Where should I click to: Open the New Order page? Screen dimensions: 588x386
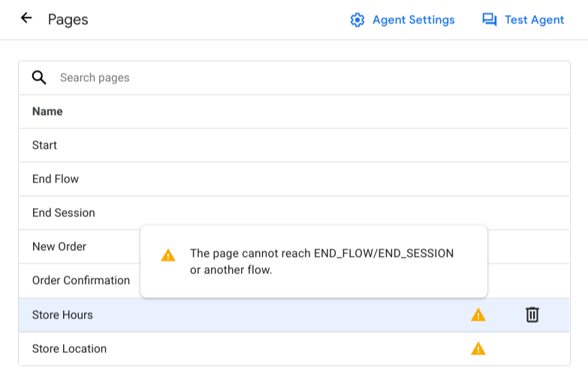[x=59, y=246]
